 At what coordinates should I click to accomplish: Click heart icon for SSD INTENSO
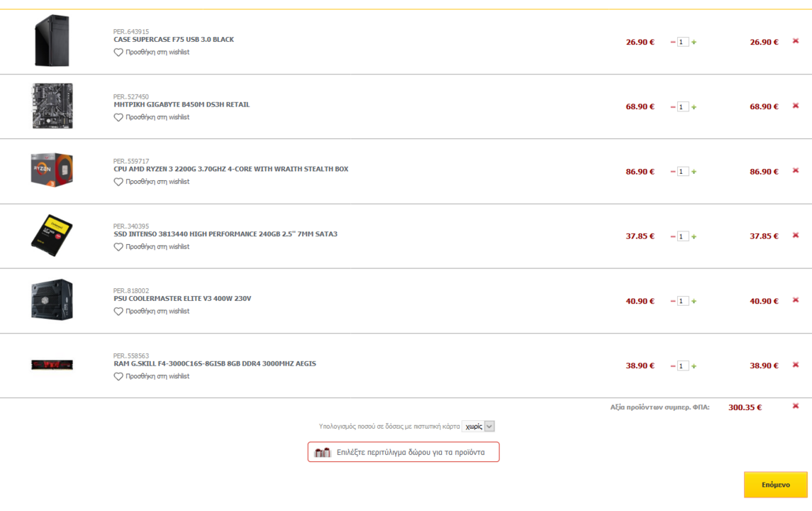(118, 247)
